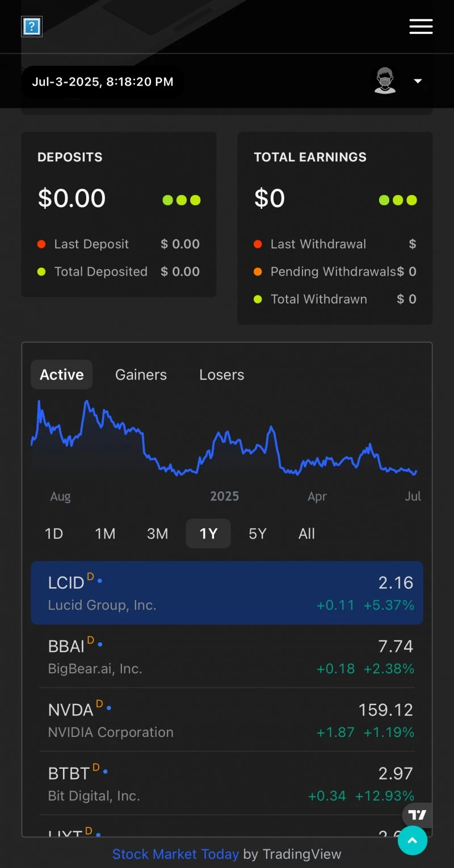Switch to the Gainers tab
Image resolution: width=454 pixels, height=868 pixels.
tap(141, 374)
